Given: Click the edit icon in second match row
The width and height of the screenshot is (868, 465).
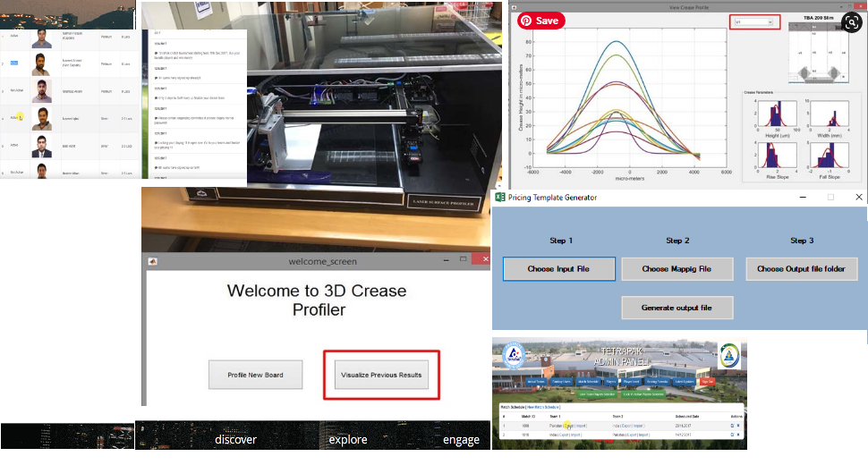Looking at the screenshot, I should point(731,434).
